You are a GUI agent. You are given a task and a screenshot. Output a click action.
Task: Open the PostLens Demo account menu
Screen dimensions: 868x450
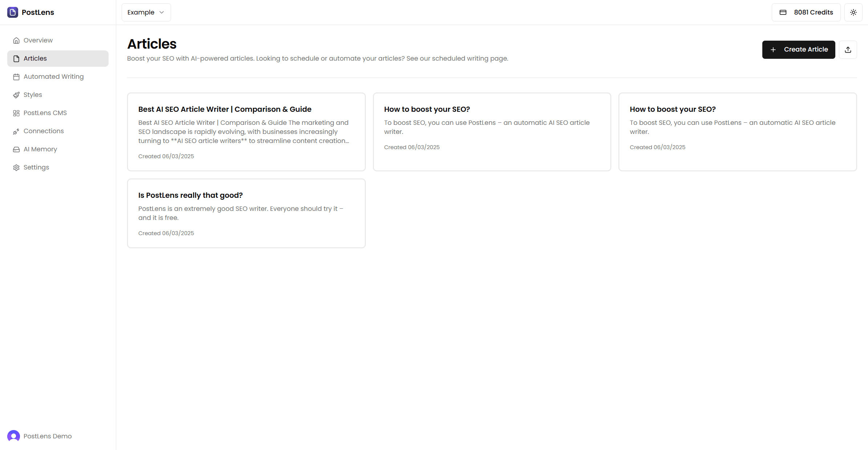tap(40, 436)
